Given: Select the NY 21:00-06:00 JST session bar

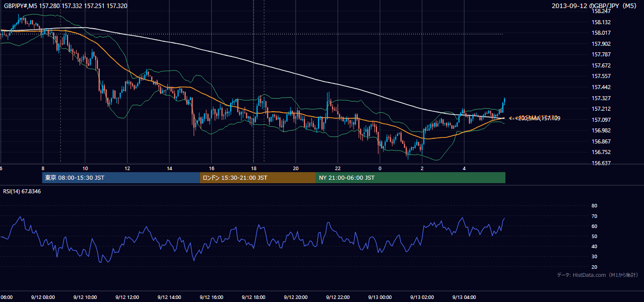Looking at the screenshot, I should [x=411, y=178].
